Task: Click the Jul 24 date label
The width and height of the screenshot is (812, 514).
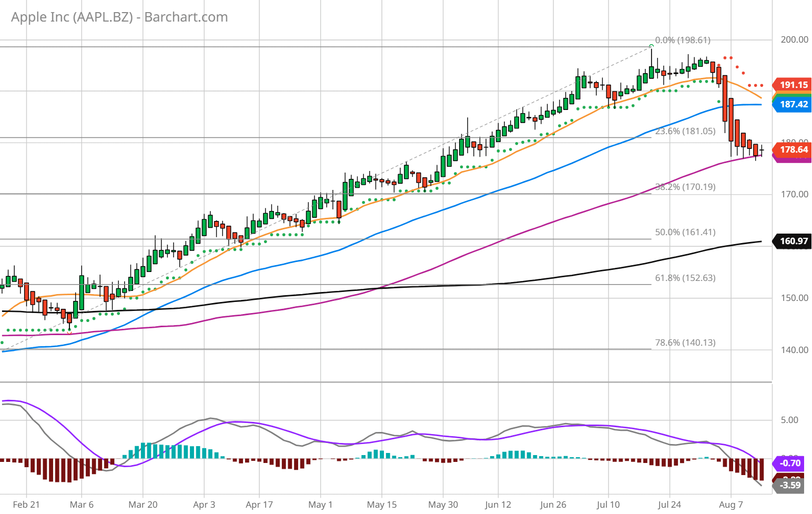Action: tap(669, 505)
